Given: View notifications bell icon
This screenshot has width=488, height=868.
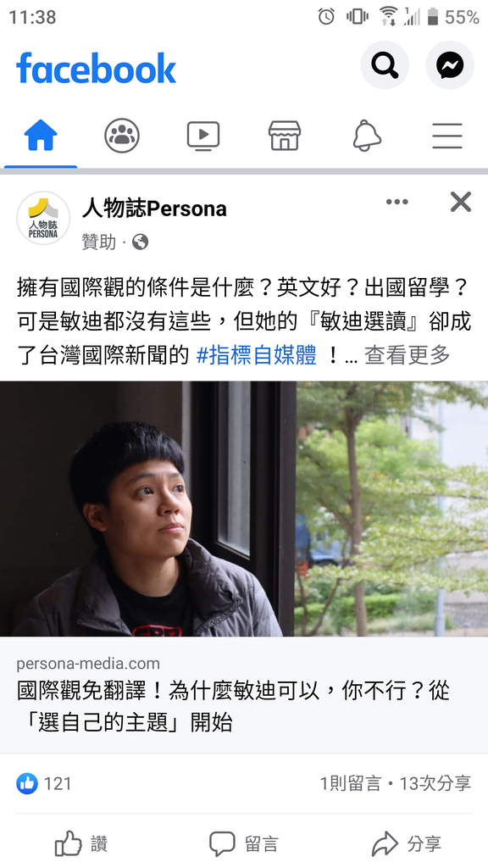Looking at the screenshot, I should click(x=366, y=136).
